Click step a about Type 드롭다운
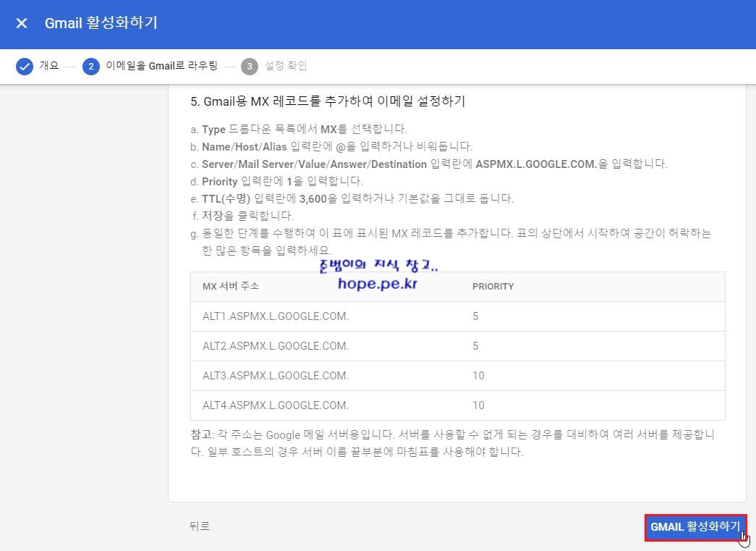Viewport: 756px width, 551px height. pyautogui.click(x=299, y=130)
